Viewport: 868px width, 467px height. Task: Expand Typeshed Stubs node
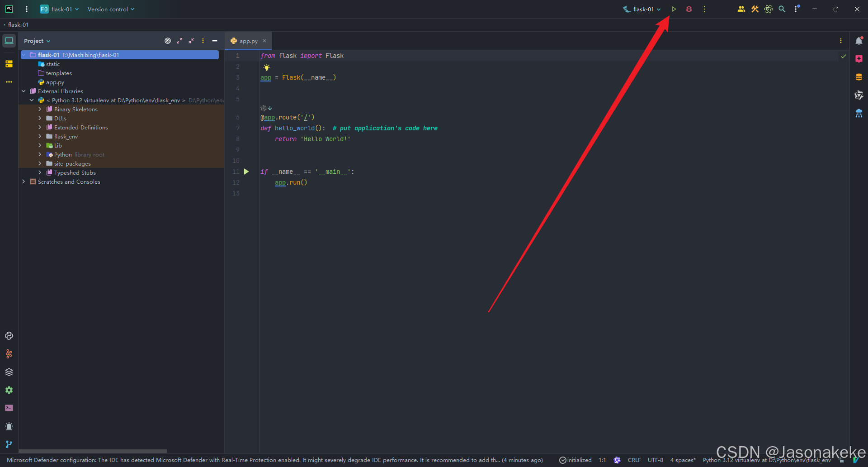[x=40, y=172]
